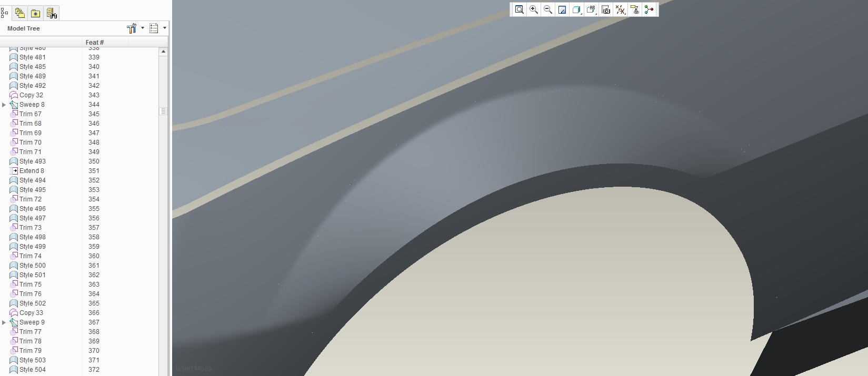Viewport: 868px width, 376px height.
Task: Click the Sweep 9 feature icon
Action: coord(14,322)
